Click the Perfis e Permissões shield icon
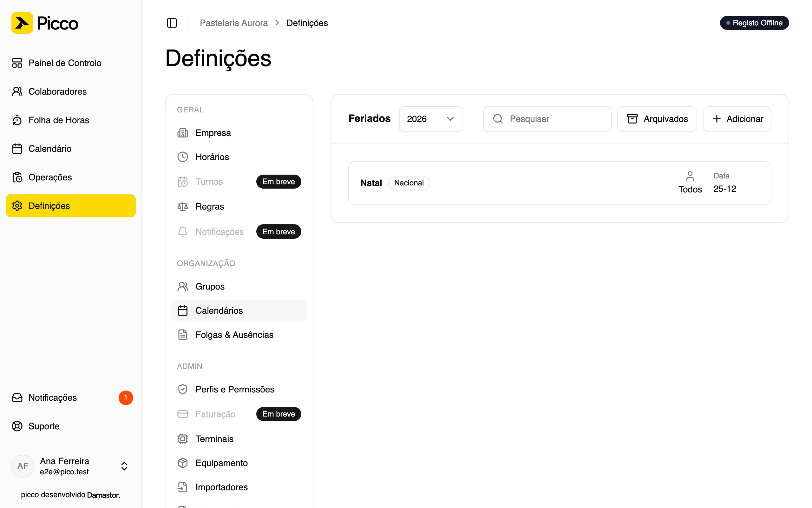This screenshot has width=812, height=508. point(182,389)
